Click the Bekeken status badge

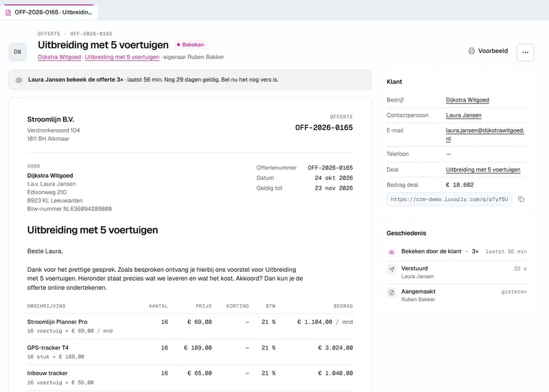(x=190, y=45)
